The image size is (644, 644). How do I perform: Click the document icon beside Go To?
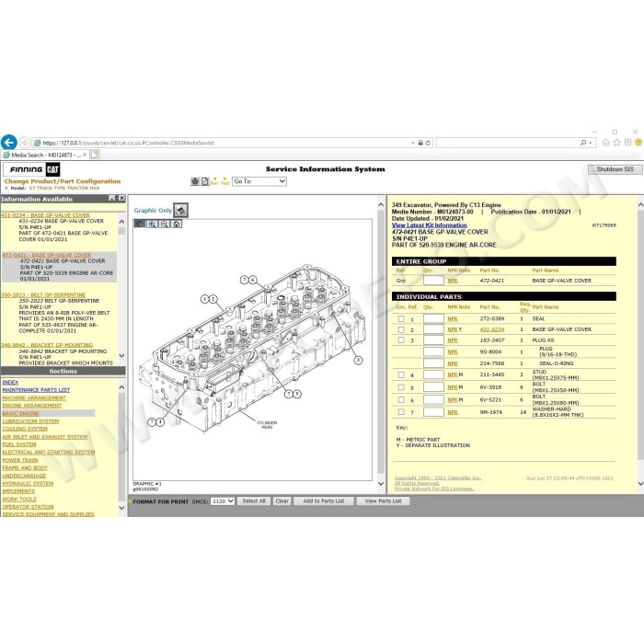[x=205, y=181]
